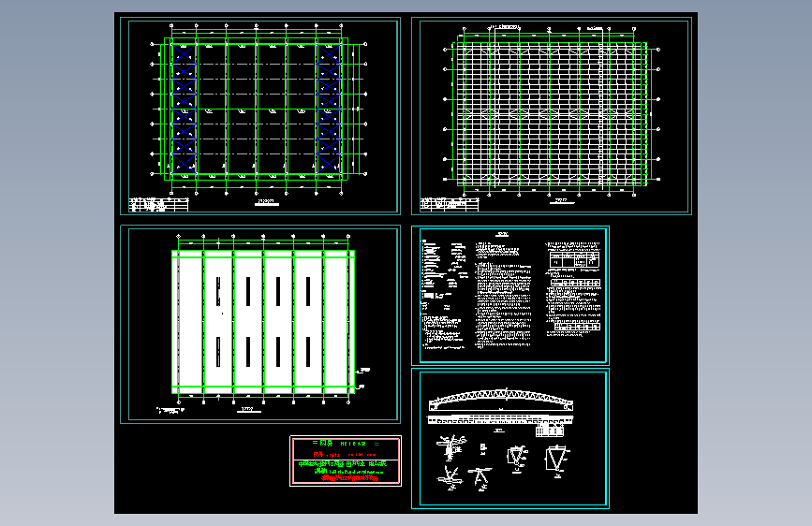This screenshot has height=526, width=812.
Task: Select the arched truss elevation detail sheet
Action: click(x=510, y=439)
